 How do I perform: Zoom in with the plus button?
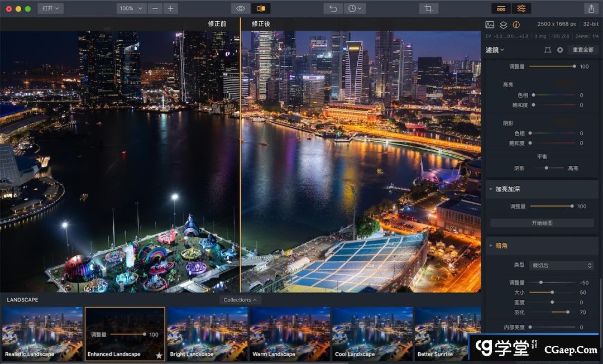(171, 8)
